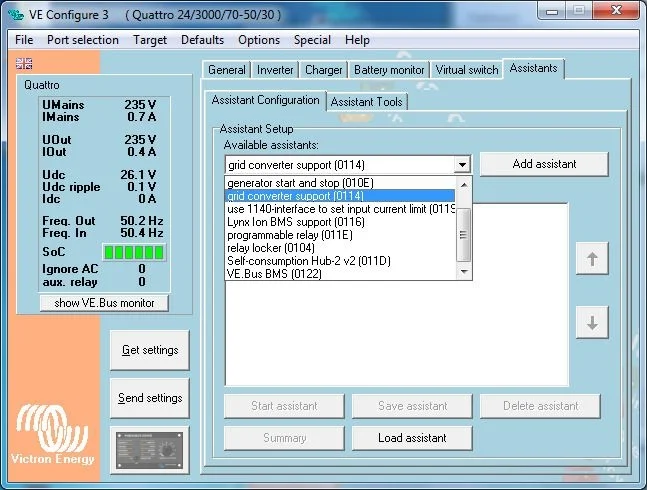647x490 pixels.
Task: Open the remote panel image button
Action: coord(150,450)
